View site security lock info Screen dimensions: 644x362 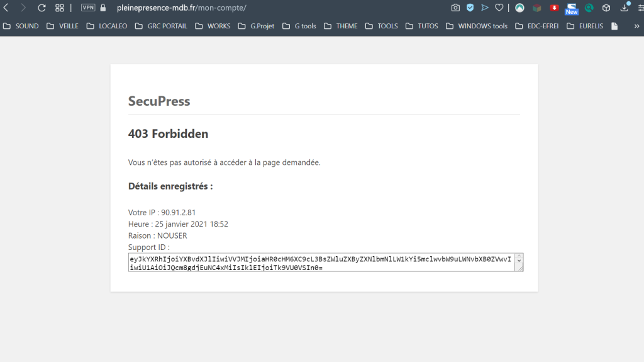[103, 8]
